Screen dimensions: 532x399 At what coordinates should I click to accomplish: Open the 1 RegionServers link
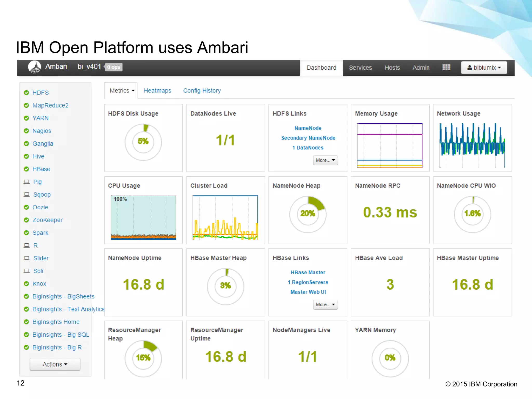pos(308,282)
